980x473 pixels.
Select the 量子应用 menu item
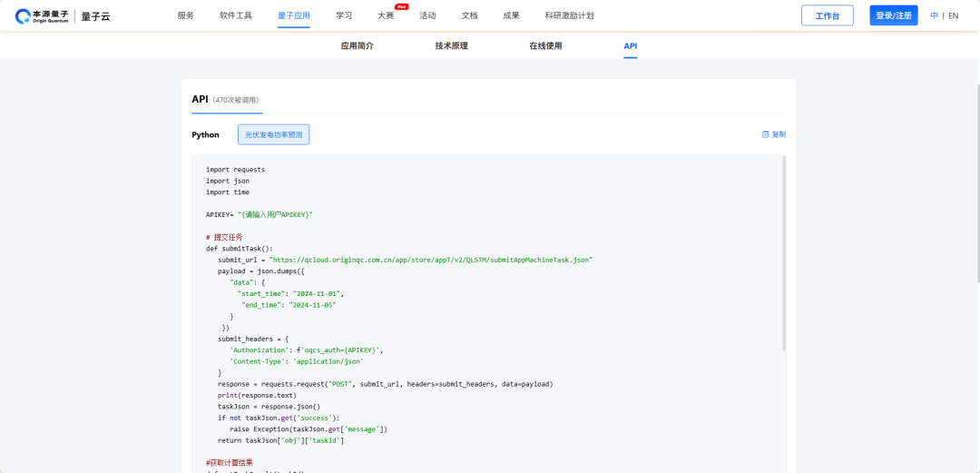point(294,15)
